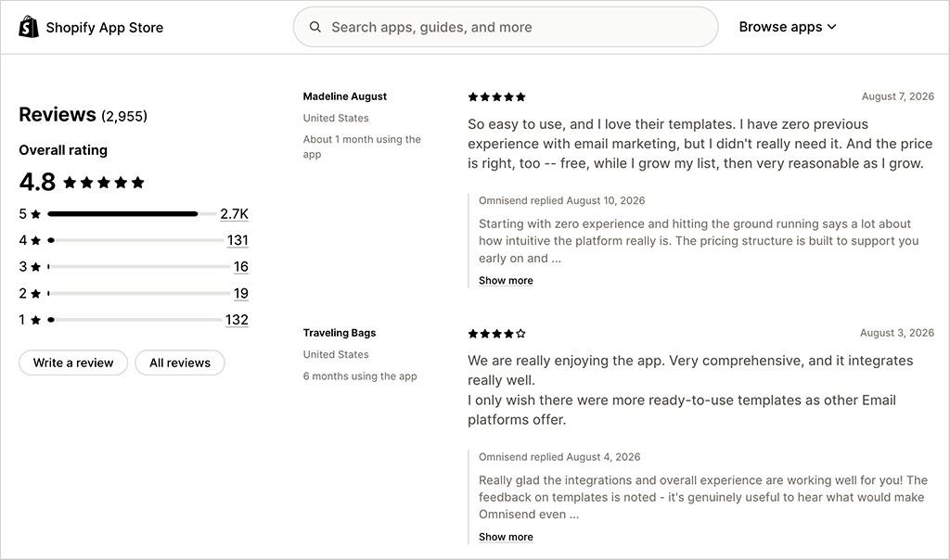
Task: Open the 19 two-star reviews count
Action: click(241, 293)
